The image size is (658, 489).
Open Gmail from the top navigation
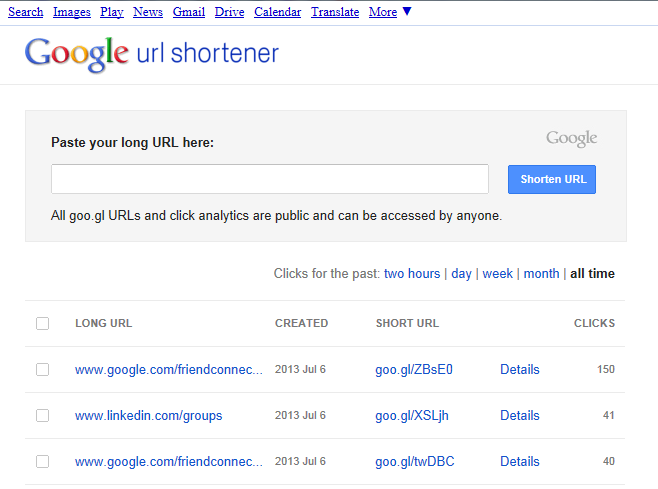(188, 12)
